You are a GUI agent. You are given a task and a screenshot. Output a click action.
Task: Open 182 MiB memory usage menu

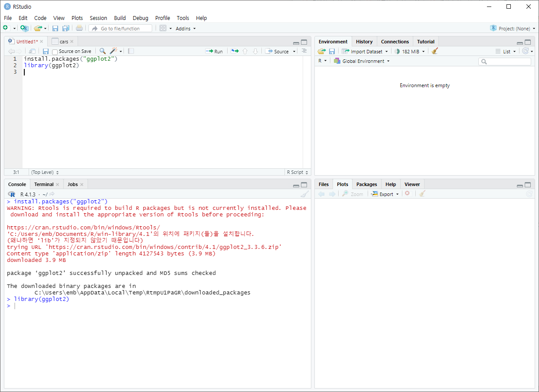tap(410, 51)
